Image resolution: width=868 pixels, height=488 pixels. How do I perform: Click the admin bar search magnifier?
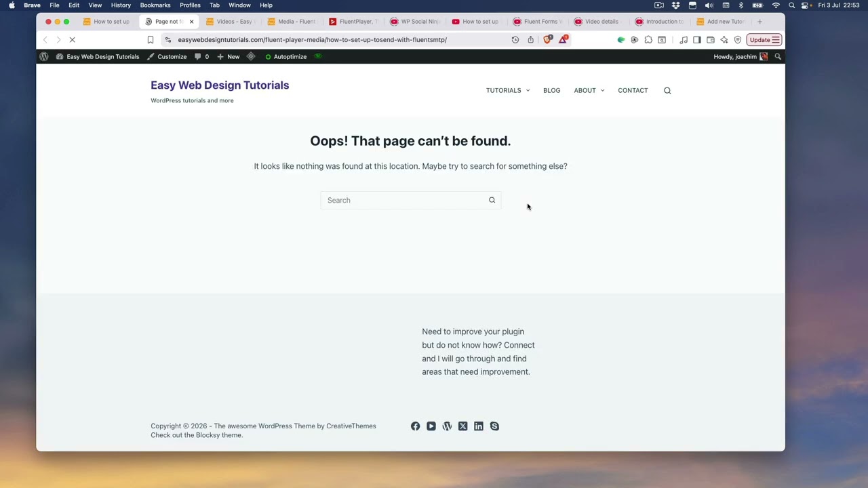coord(778,57)
